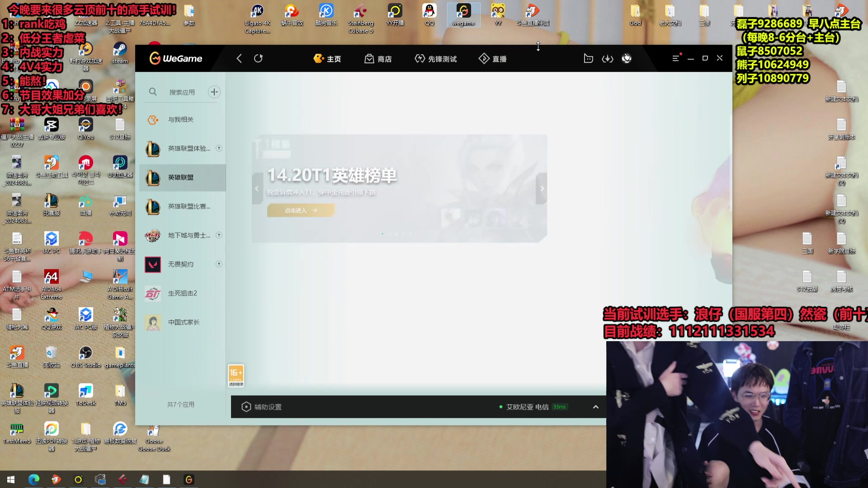868x488 pixels.
Task: Select 中国式家长 in the sidebar
Action: (x=183, y=322)
